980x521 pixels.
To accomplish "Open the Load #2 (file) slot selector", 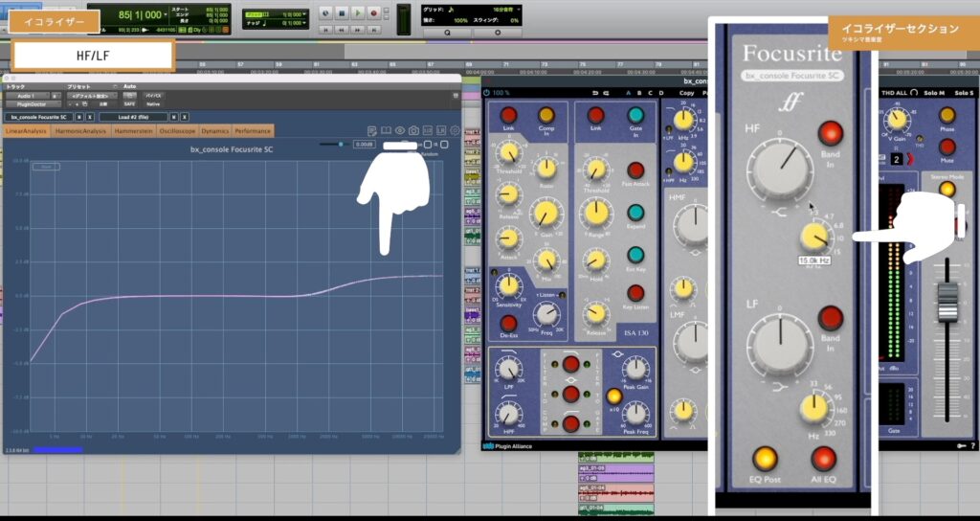I will click(x=133, y=117).
